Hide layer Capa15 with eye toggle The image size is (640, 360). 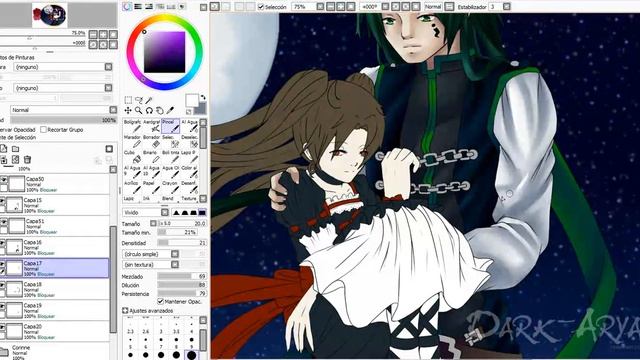3,201
